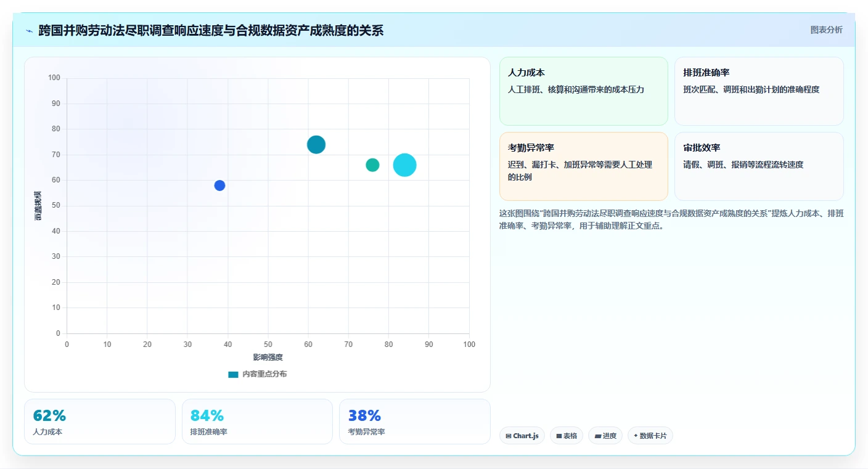Click the 覆盖规模 y-axis title
Viewport: 868px width, 469px height.
(x=38, y=206)
